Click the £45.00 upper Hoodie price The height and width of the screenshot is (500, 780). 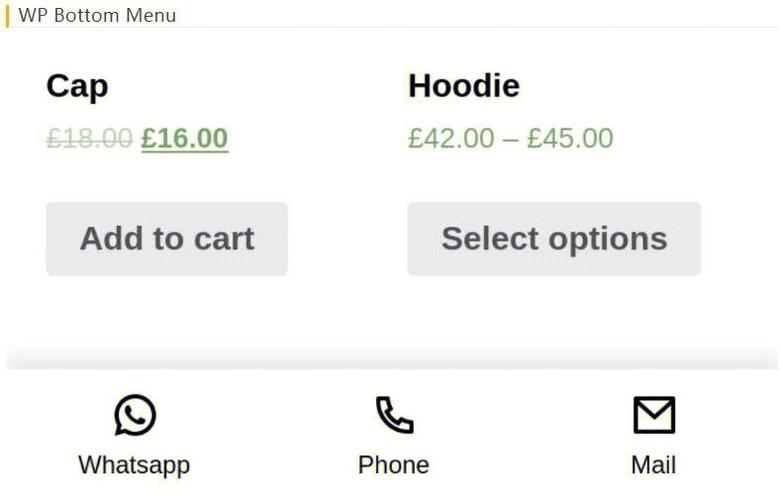click(570, 138)
